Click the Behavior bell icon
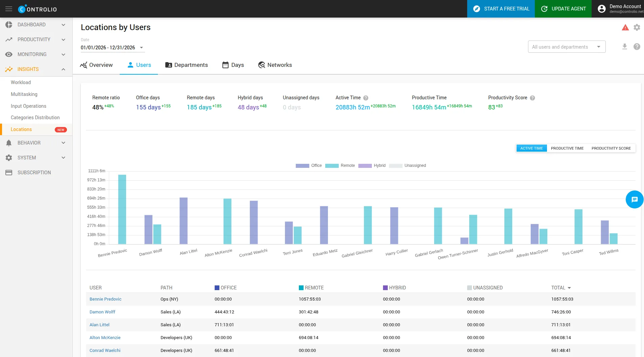The width and height of the screenshot is (644, 357). tap(9, 143)
